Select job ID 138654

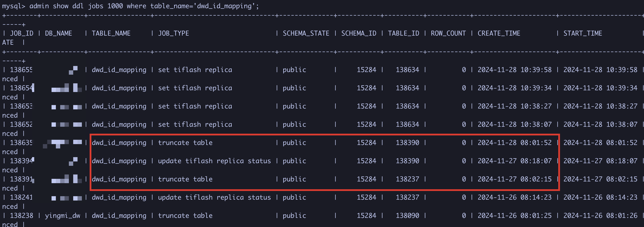21,88
